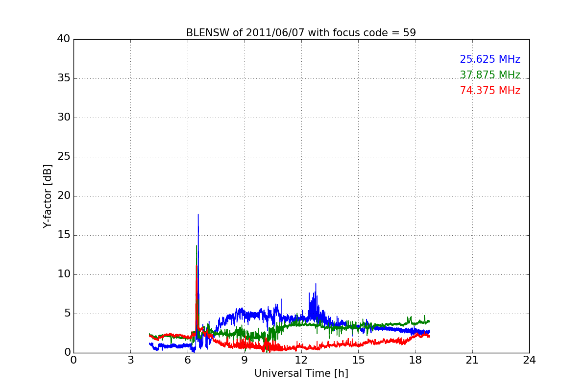Select the blue 25.625 MHz legend label

pos(490,59)
